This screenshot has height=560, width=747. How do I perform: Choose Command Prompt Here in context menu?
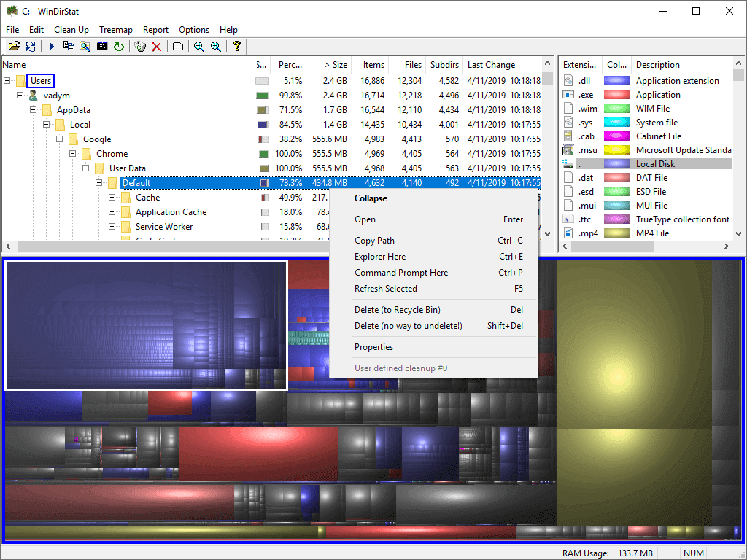pyautogui.click(x=434, y=273)
